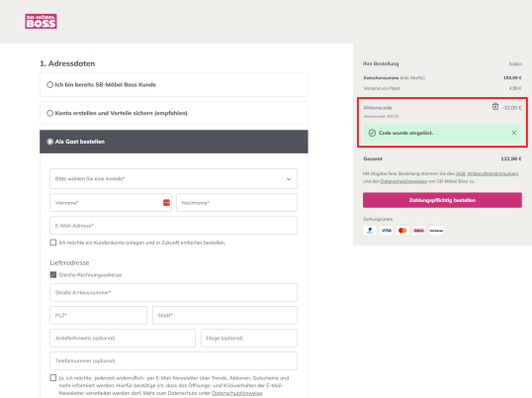Click the PayPal payment icon
The width and height of the screenshot is (532, 398).
[x=370, y=231]
